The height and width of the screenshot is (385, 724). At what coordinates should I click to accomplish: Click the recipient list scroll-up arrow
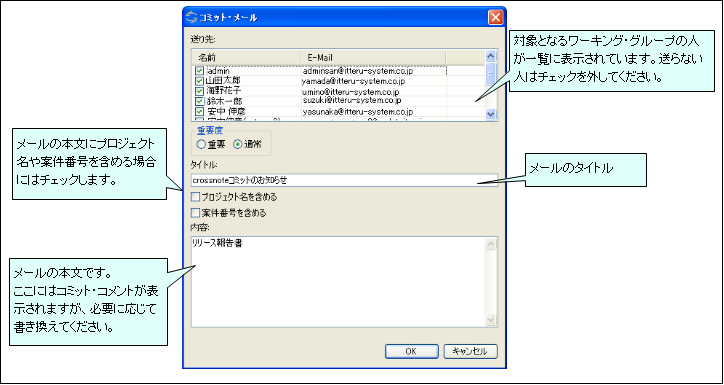pyautogui.click(x=491, y=56)
